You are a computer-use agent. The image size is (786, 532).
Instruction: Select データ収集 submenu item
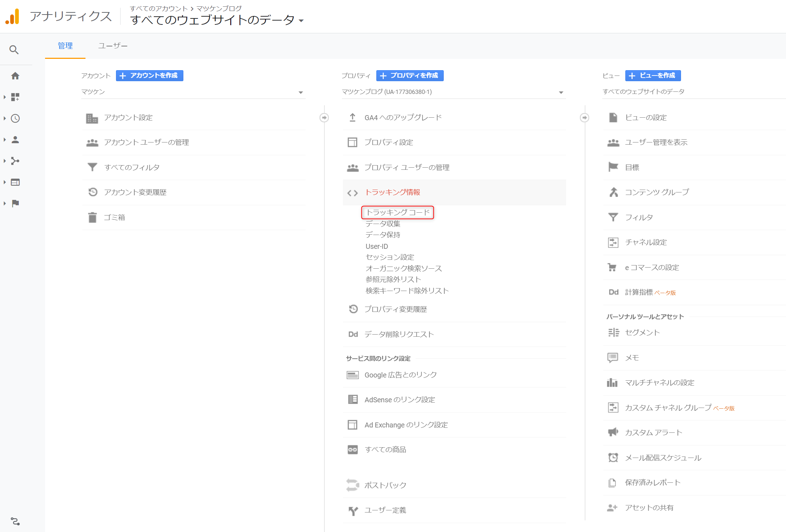tap(383, 224)
